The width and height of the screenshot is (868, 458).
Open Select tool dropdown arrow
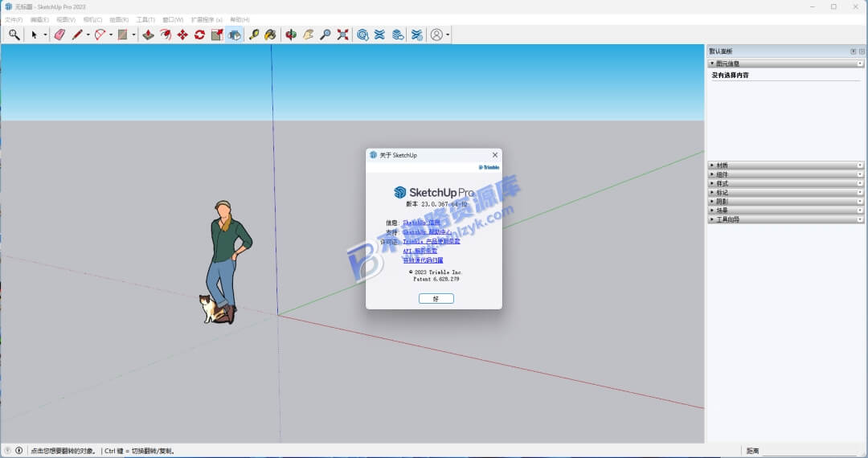click(x=45, y=35)
